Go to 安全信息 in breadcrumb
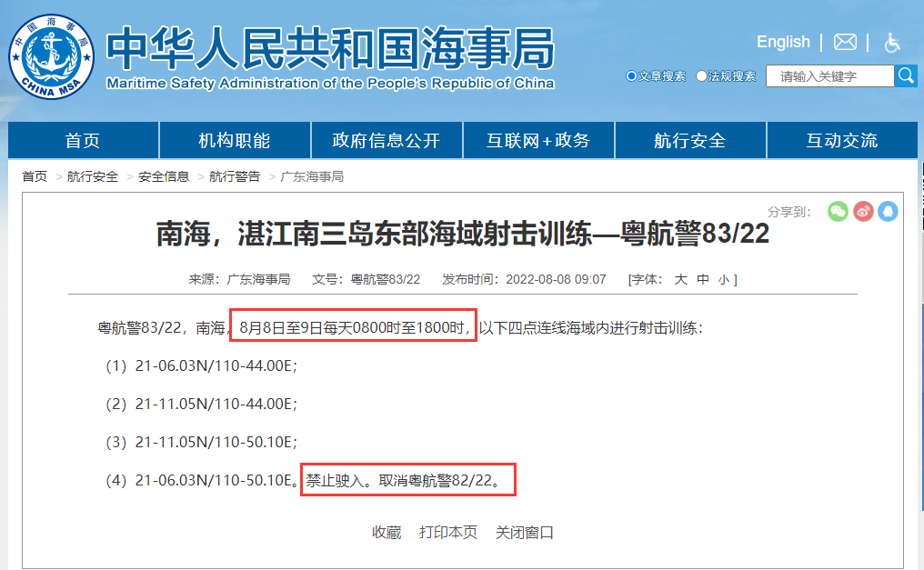Screen dimensions: 924x570 click(x=164, y=176)
